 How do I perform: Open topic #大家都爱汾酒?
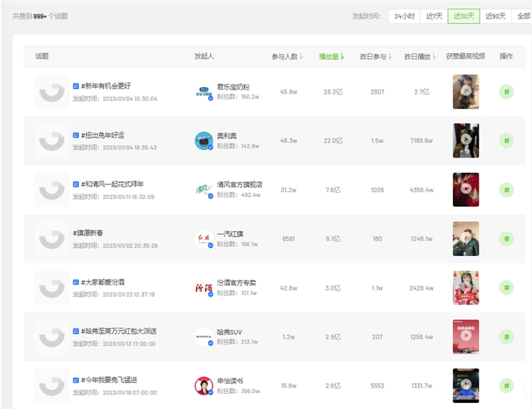coord(105,282)
